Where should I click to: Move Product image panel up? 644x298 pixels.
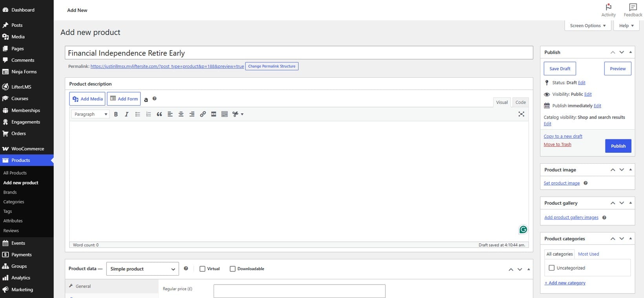click(x=613, y=170)
